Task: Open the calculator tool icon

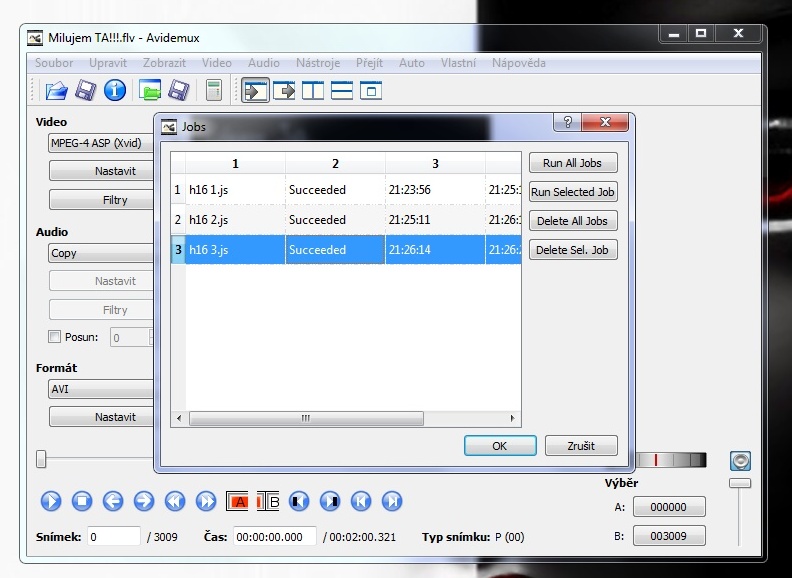Action: (x=213, y=91)
